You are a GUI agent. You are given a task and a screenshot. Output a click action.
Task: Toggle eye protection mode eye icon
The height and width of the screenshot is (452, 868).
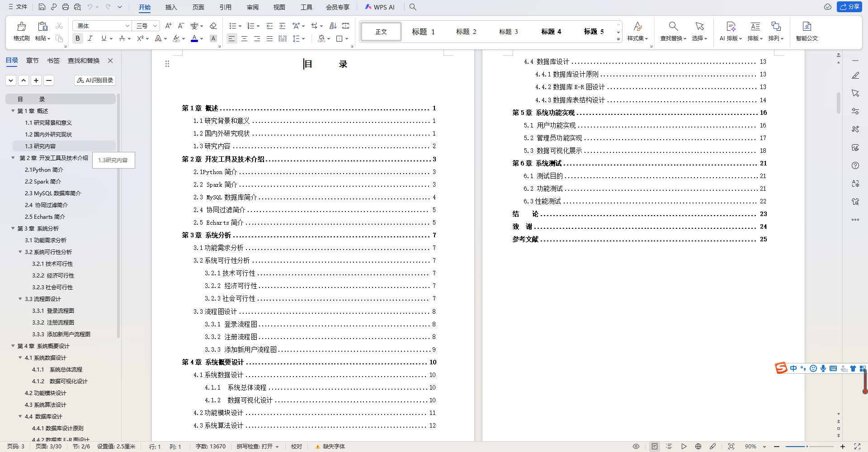click(x=636, y=446)
